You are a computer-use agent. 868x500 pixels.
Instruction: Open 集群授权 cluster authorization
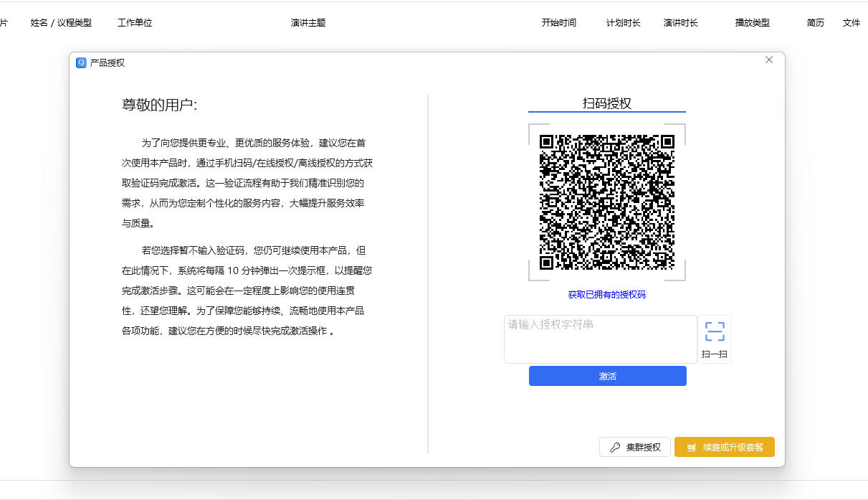635,447
